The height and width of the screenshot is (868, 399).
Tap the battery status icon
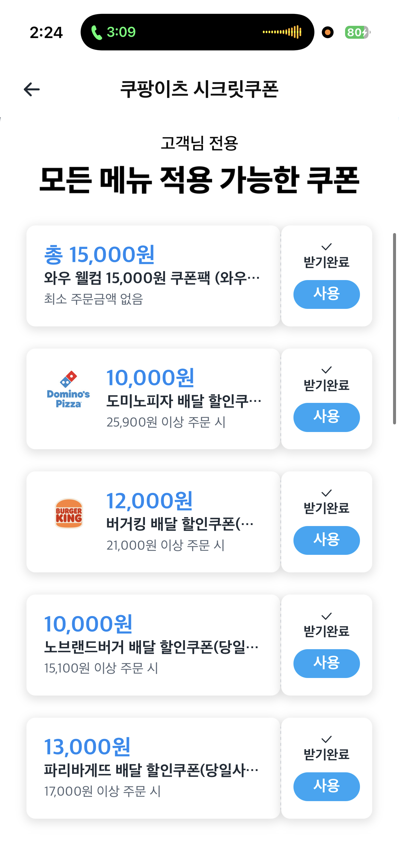tap(357, 32)
